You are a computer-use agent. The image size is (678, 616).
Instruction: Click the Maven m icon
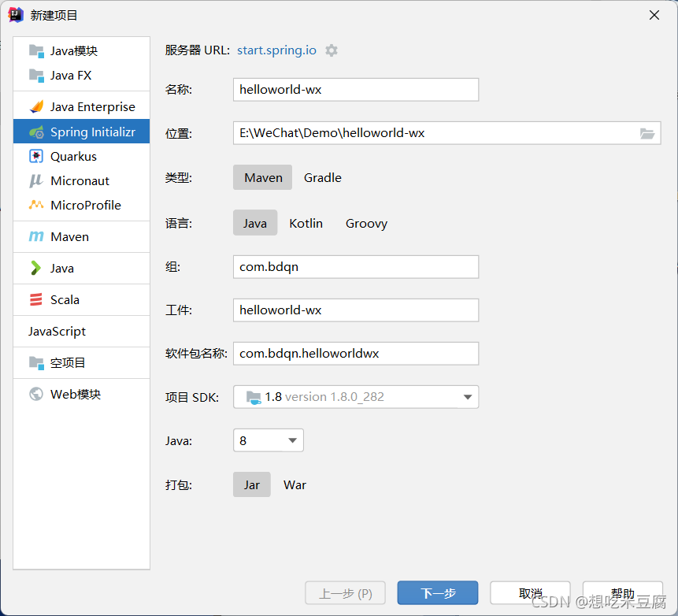click(x=36, y=236)
